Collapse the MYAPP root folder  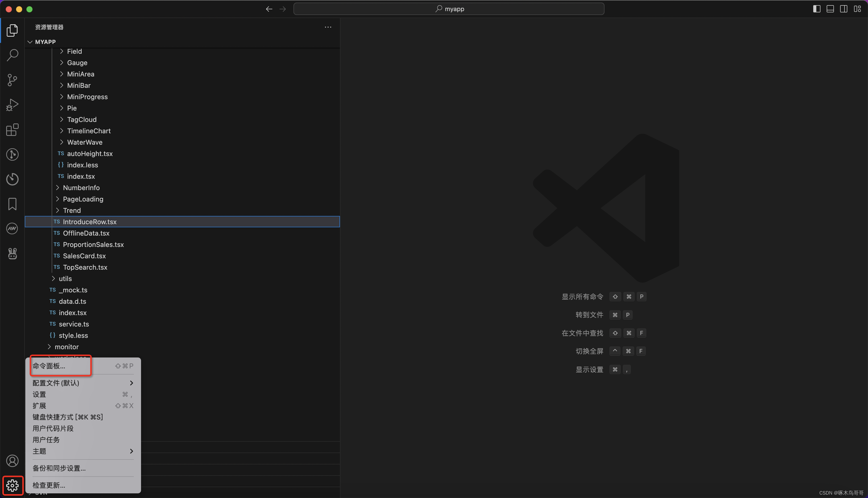point(182,42)
